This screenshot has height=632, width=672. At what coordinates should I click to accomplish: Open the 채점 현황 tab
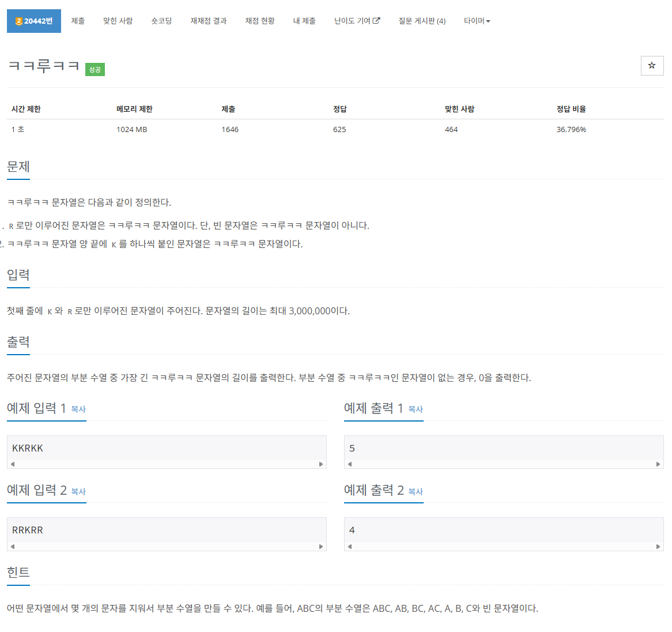point(260,21)
